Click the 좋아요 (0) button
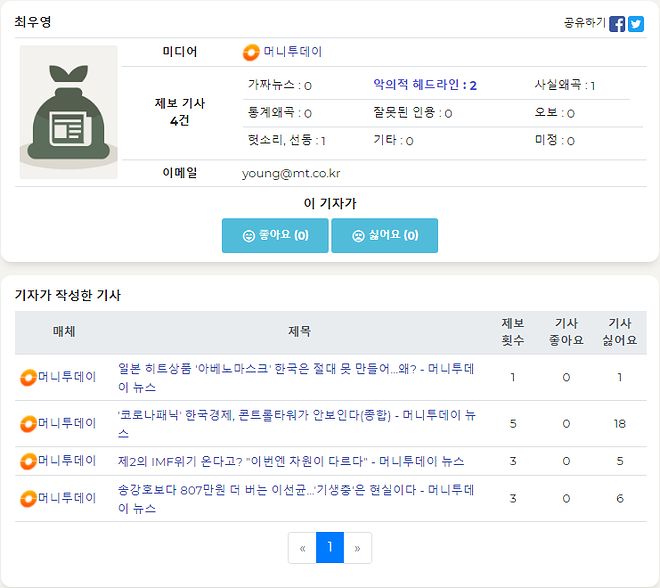 coord(275,235)
